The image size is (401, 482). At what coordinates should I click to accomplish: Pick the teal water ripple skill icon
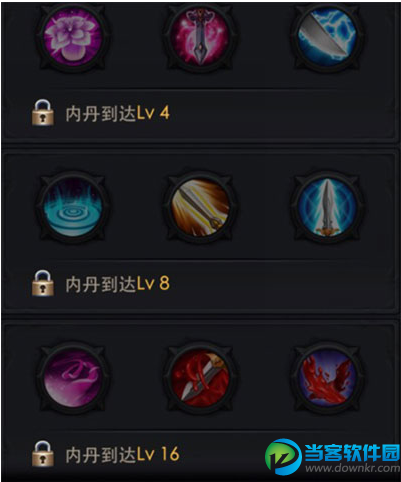[73, 207]
